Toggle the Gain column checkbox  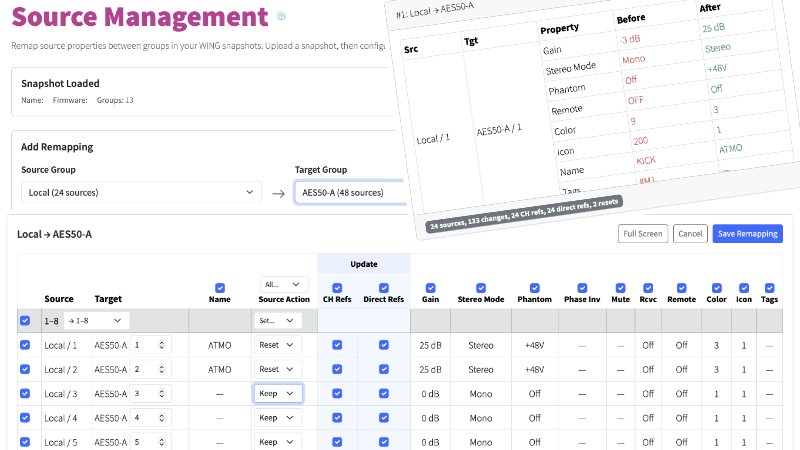coord(431,288)
